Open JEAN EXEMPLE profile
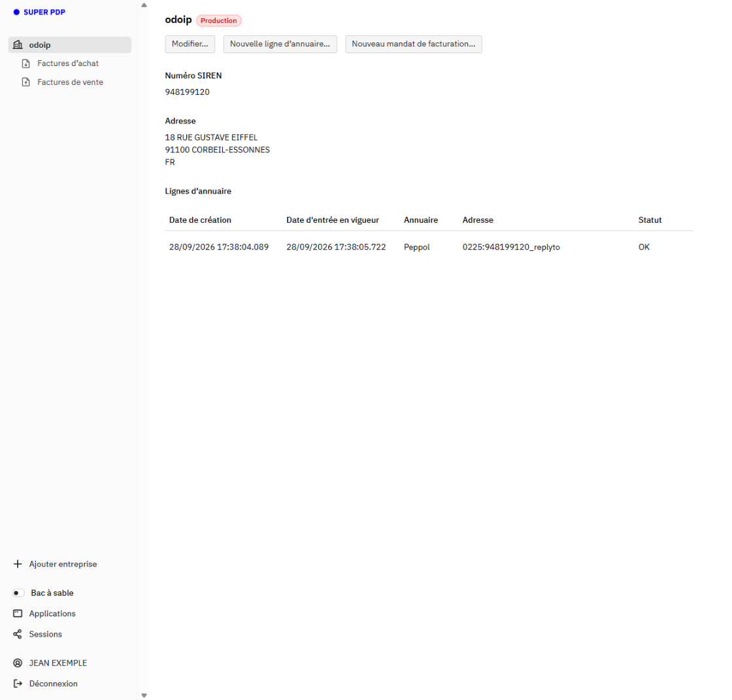The image size is (732, 700). [x=58, y=663]
